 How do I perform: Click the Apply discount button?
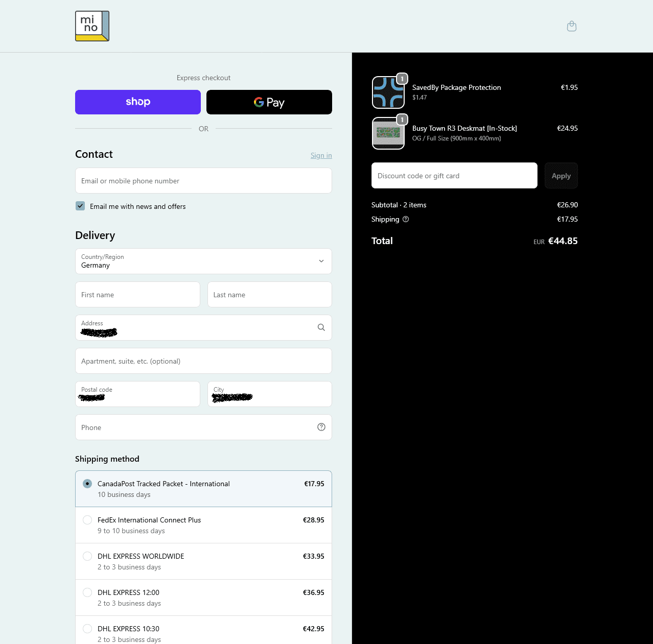tap(561, 176)
